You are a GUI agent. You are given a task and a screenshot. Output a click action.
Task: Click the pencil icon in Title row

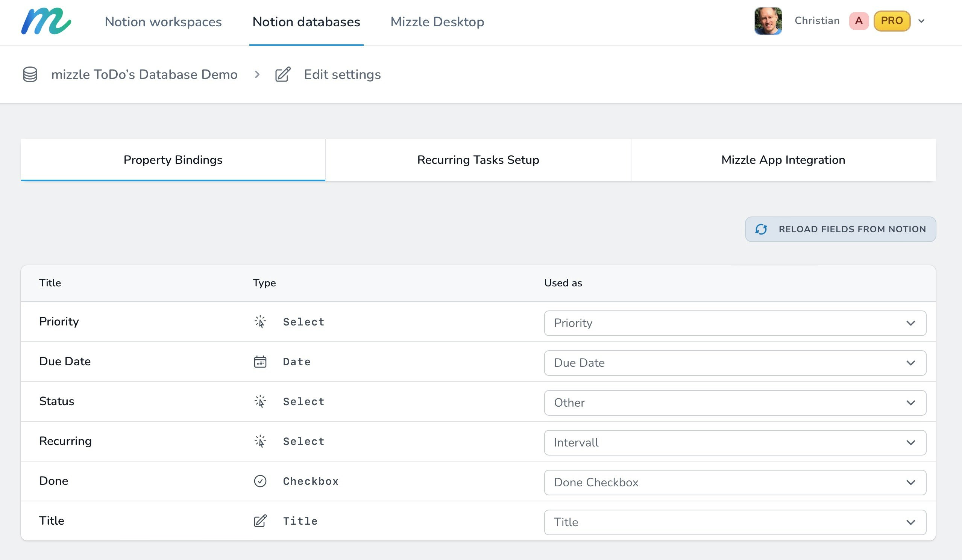260,521
